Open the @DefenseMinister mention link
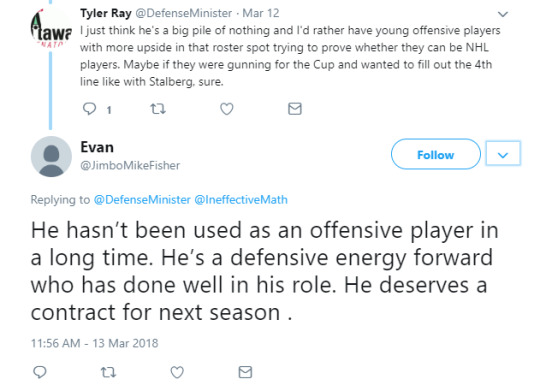The image size is (540, 385). tap(142, 200)
